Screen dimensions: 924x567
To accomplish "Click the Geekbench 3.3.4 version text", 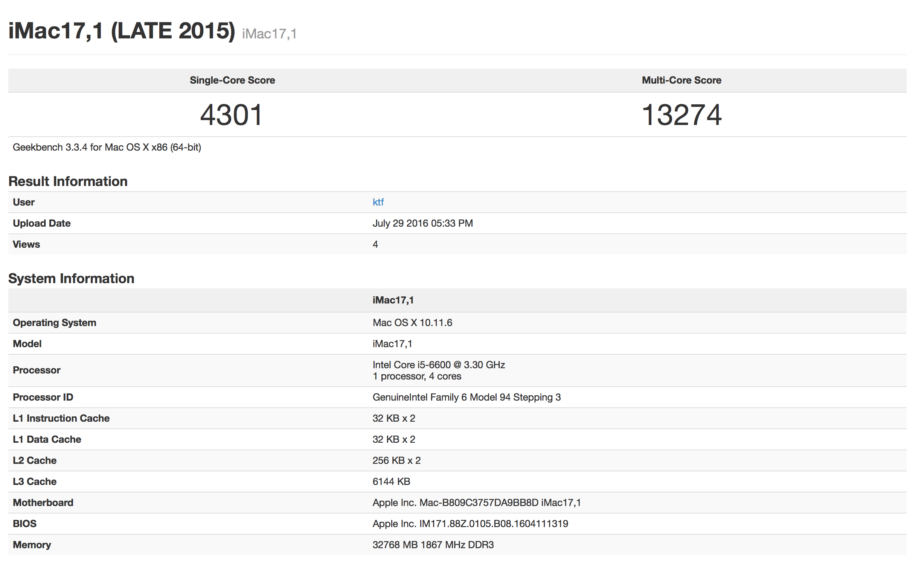I will pos(107,147).
